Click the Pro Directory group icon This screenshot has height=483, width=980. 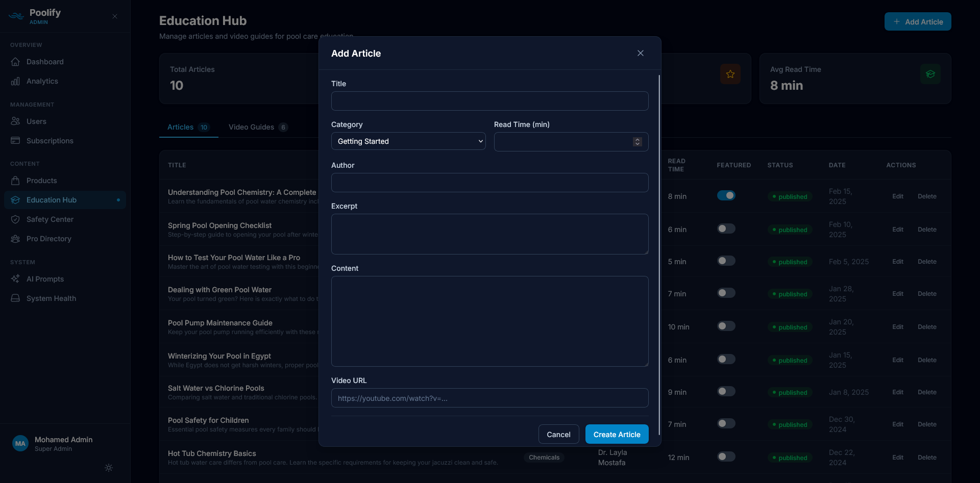tap(15, 239)
